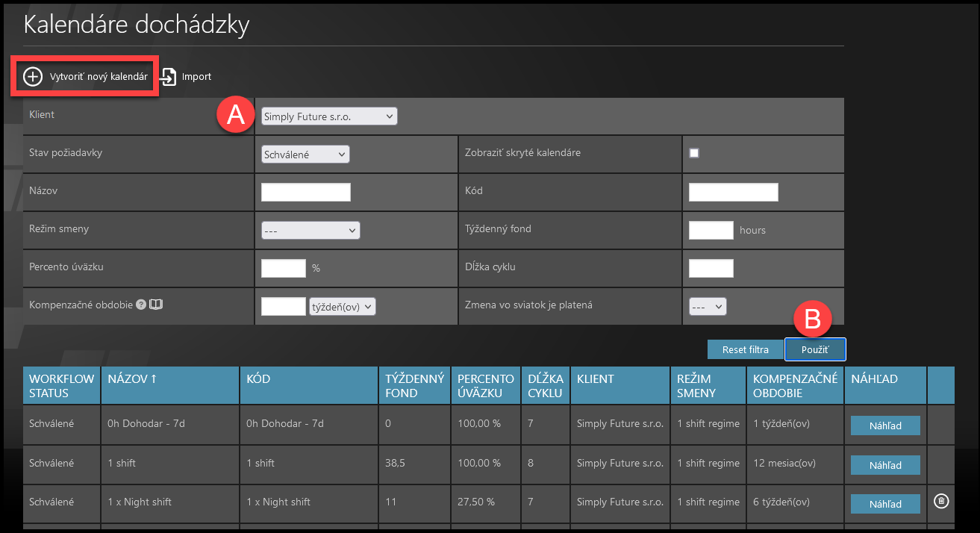Viewport: 980px width, 533px height.
Task: Open Zmena vo sviatok je platená dropdown
Action: (707, 307)
